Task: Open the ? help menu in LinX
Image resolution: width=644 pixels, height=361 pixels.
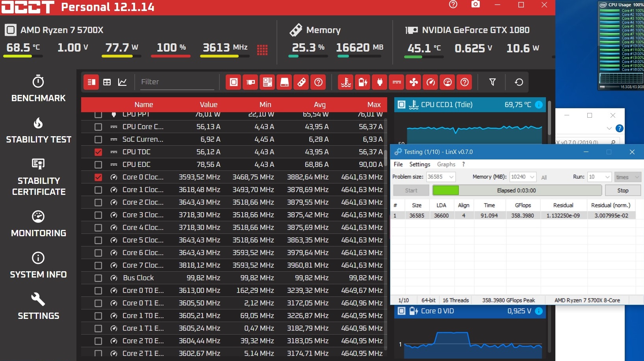Action: (x=464, y=165)
